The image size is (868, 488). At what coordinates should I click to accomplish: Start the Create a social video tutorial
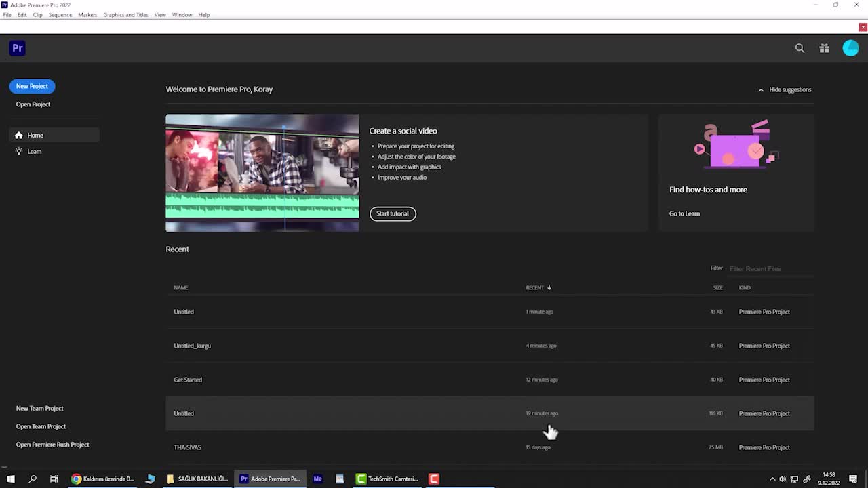point(393,213)
